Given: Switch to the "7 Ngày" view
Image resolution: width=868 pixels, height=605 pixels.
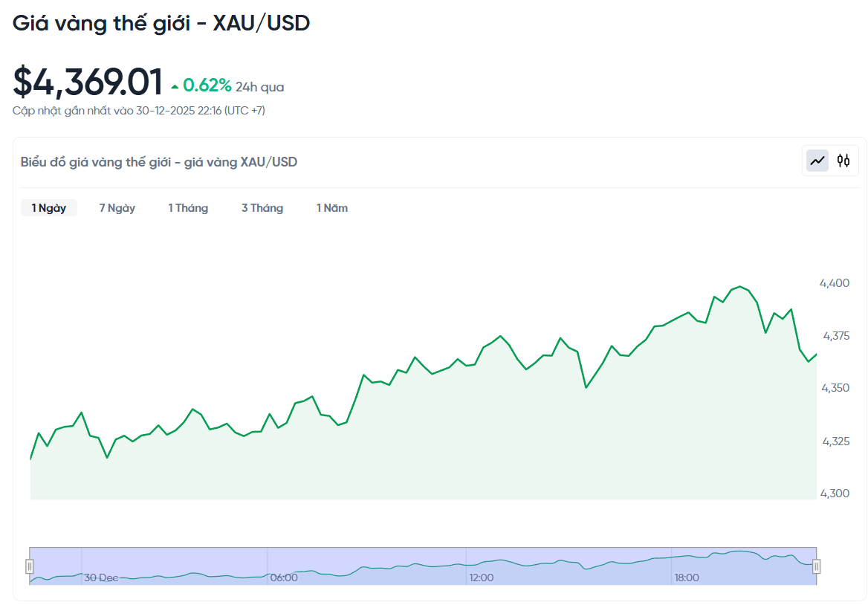Looking at the screenshot, I should [116, 208].
